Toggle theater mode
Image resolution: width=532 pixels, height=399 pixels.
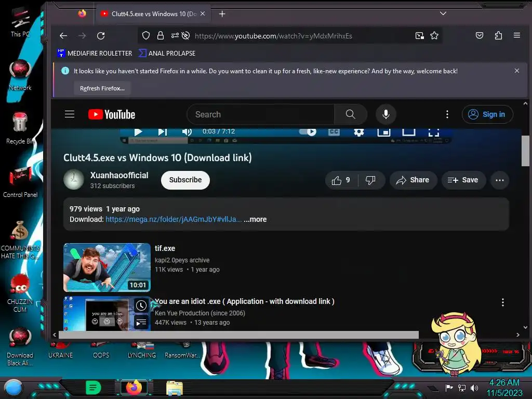pyautogui.click(x=409, y=131)
